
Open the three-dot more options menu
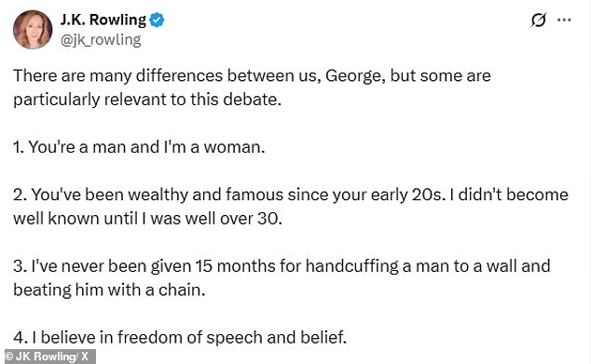click(564, 20)
